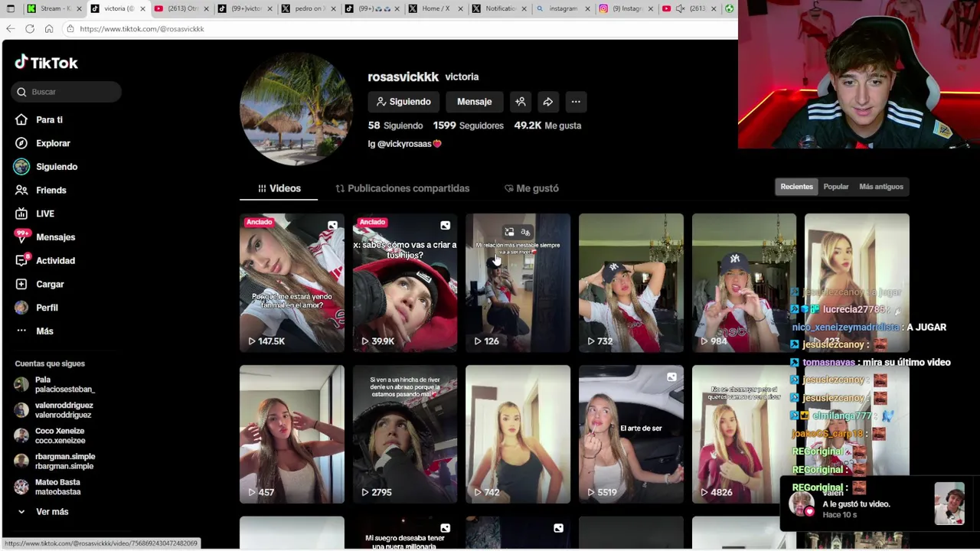Screen dimensions: 980x551
Task: Open the three-dots profile options
Action: point(576,102)
